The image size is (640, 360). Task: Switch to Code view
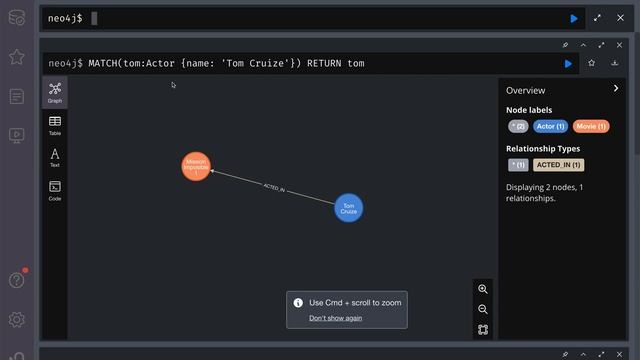point(55,191)
